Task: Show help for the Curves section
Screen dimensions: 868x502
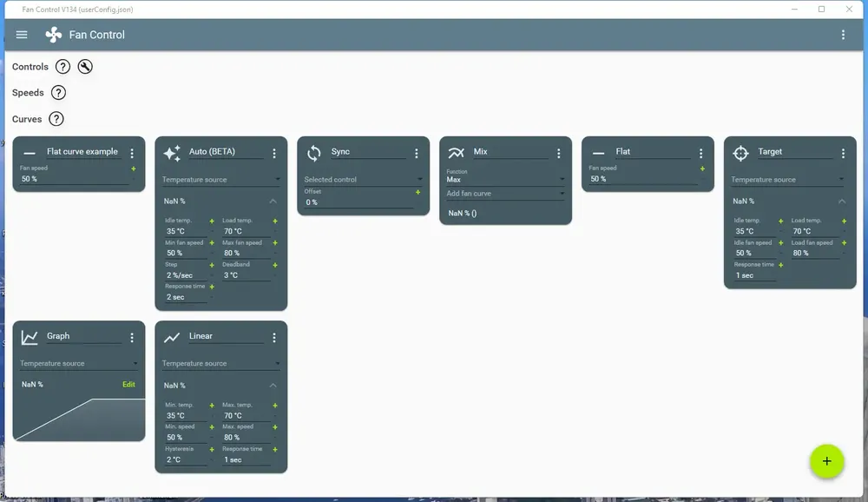Action: click(x=56, y=119)
